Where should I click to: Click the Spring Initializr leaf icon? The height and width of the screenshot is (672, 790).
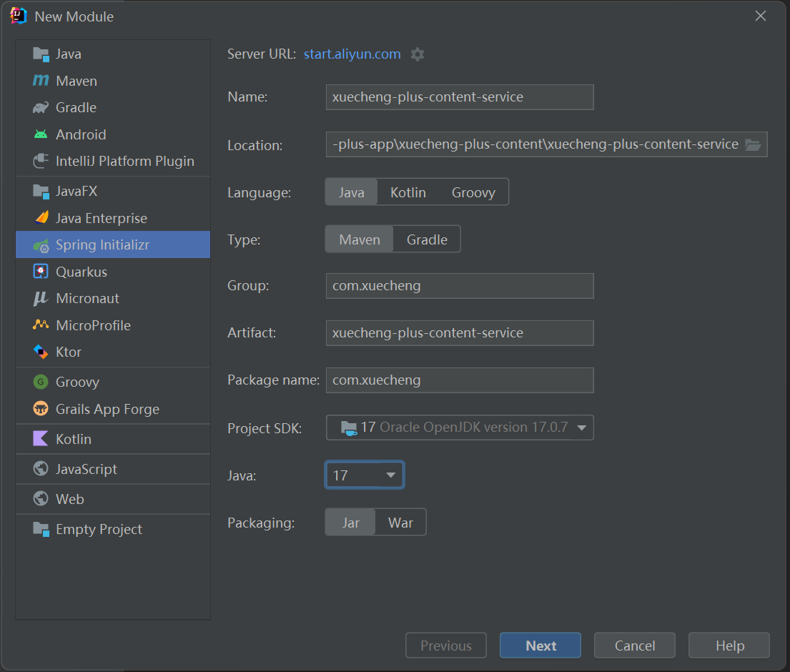41,245
